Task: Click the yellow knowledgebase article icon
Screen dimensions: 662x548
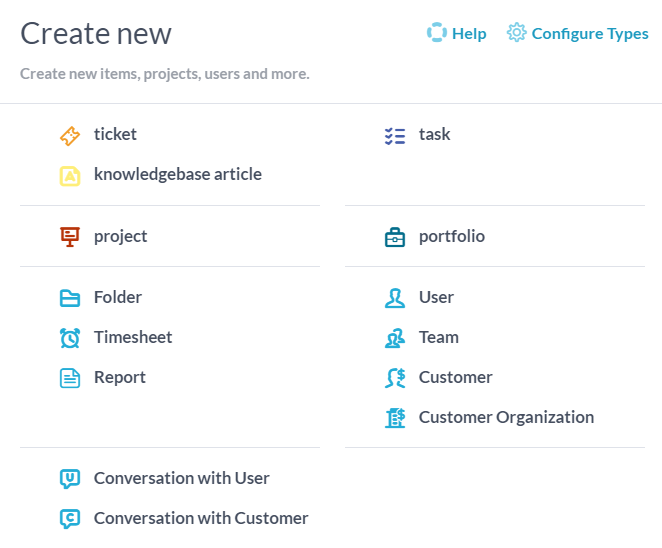Action: (69, 175)
